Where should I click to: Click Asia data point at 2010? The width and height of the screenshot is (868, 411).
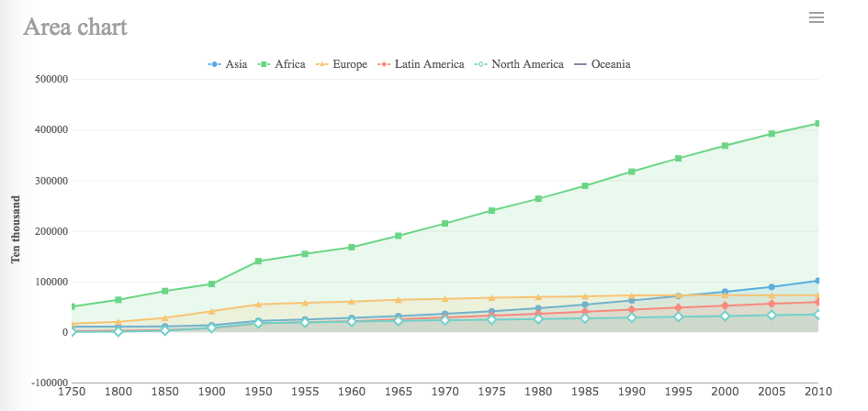[817, 281]
